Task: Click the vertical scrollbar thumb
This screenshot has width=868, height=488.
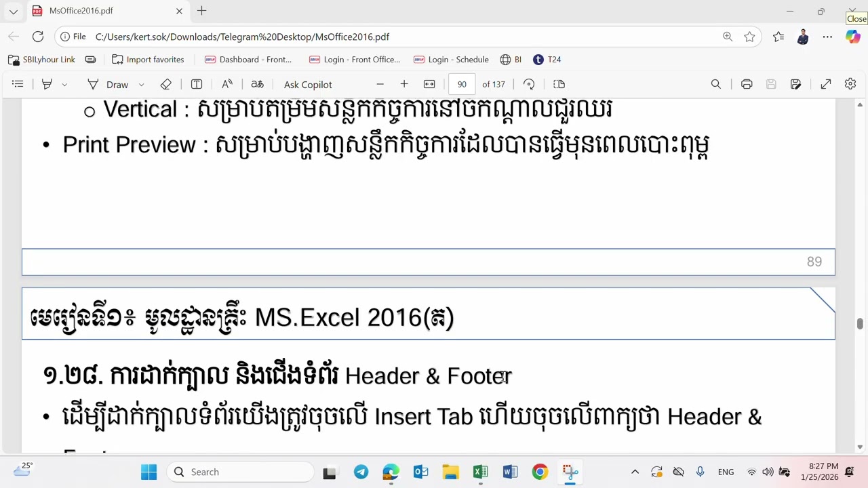Action: [860, 324]
